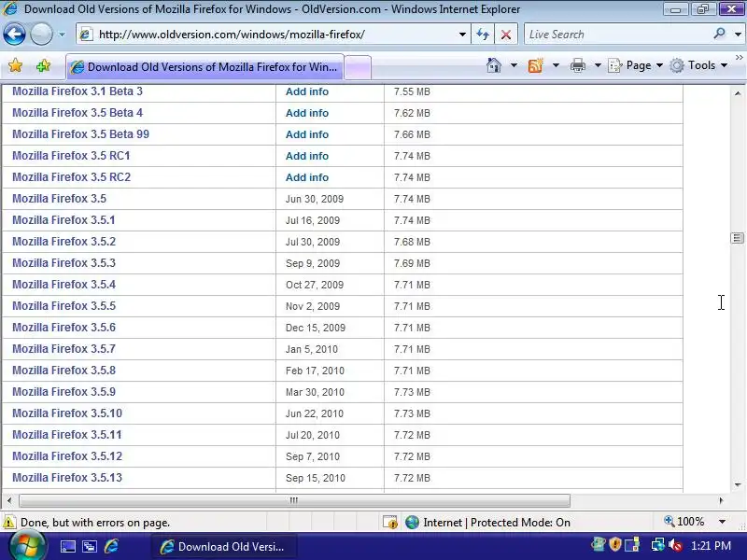Viewport: 747px width, 560px height.
Task: Launch Internet Explorer from quick launch
Action: (x=111, y=546)
